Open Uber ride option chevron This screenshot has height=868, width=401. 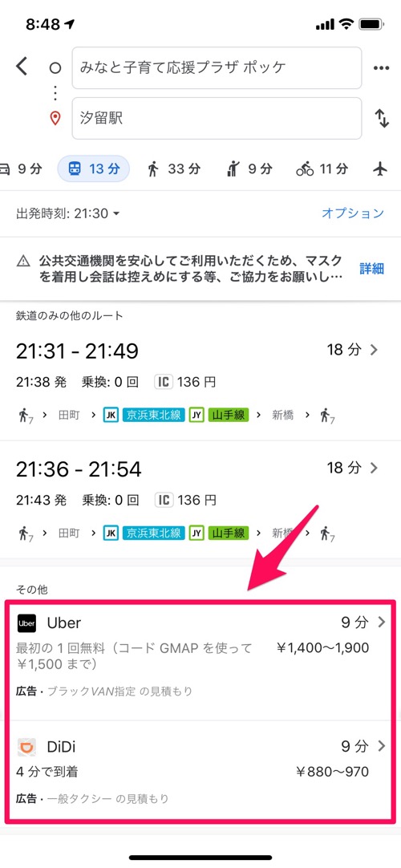tap(381, 623)
